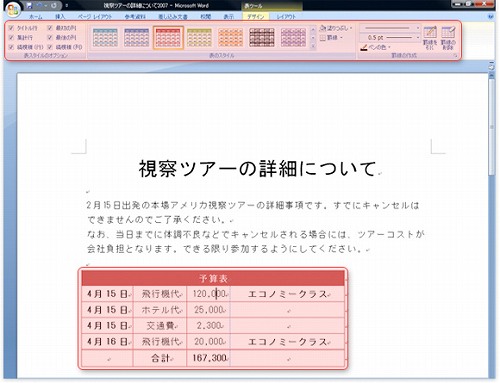Select the Draw Table (罫線を引く) tool
The width and height of the screenshot is (500, 383).
click(430, 38)
